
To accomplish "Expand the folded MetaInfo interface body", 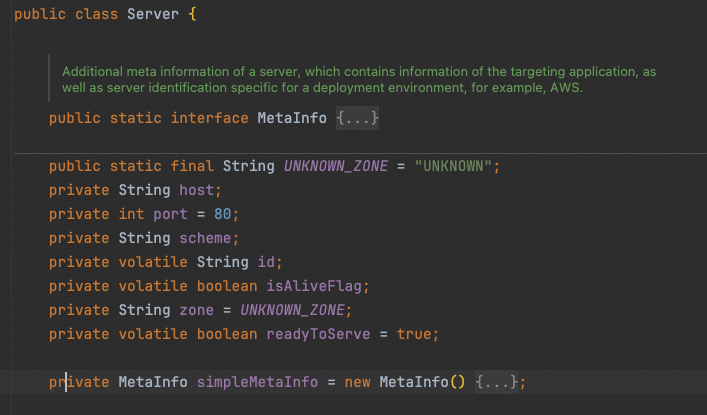I will tap(357, 119).
